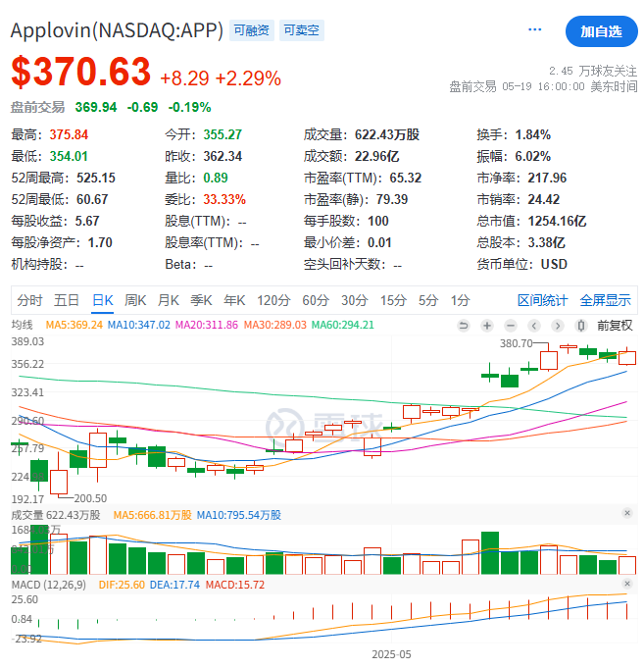644x668 pixels.
Task: Switch to the 五日 chart tab
Action: (x=67, y=300)
